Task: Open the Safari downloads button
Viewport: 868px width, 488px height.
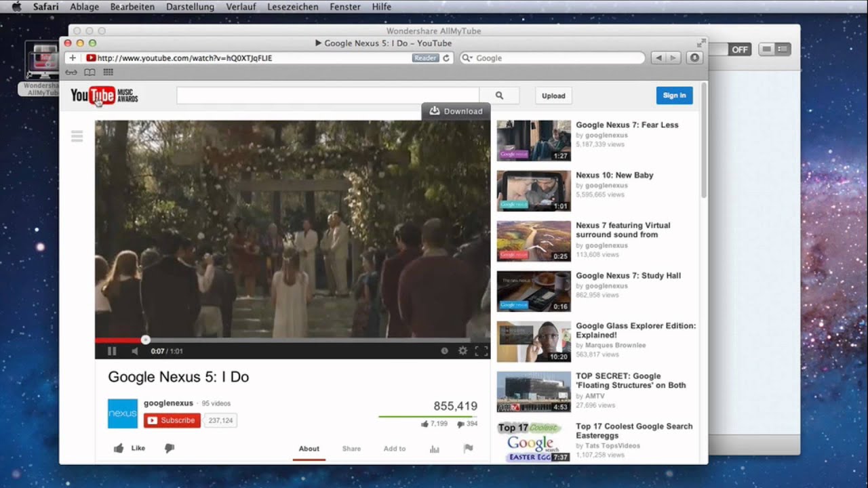Action: click(694, 58)
